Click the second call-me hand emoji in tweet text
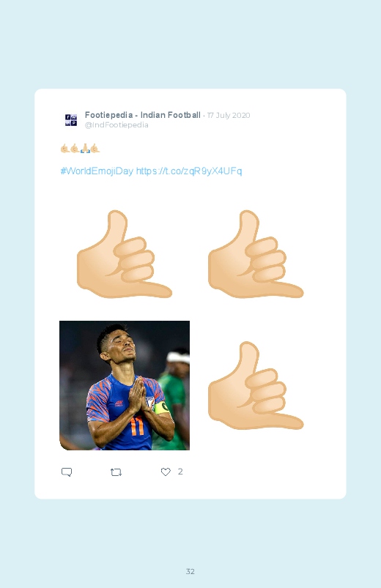This screenshot has width=381, height=588. tap(75, 149)
